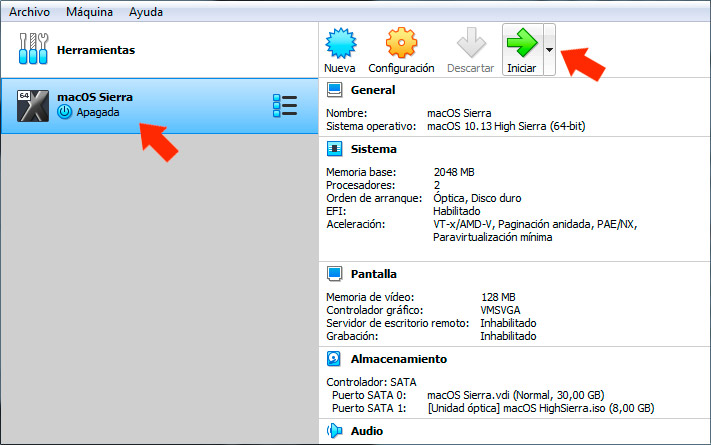This screenshot has height=445, width=711.
Task: Click the Configuración button label
Action: (401, 68)
